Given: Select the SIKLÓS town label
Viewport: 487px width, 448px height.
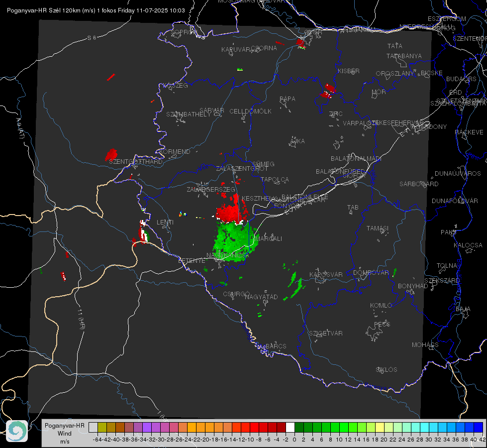Looking at the screenshot, I should pyautogui.click(x=387, y=370).
